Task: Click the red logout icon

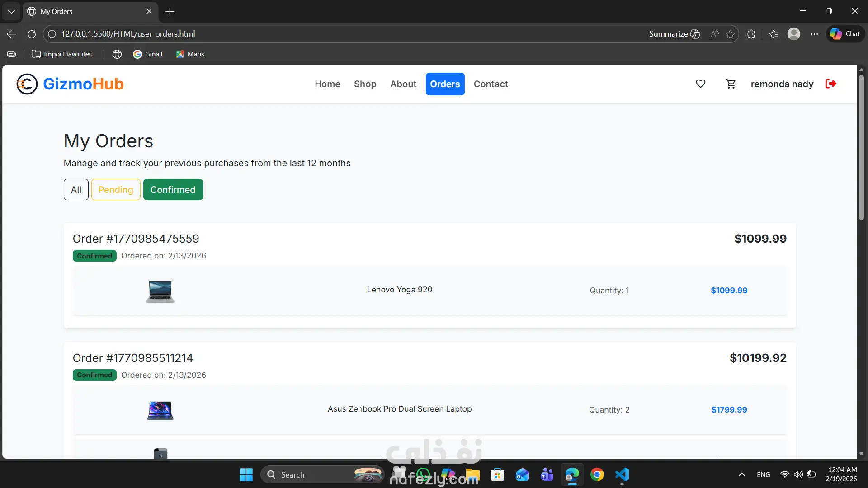Action: (x=830, y=84)
